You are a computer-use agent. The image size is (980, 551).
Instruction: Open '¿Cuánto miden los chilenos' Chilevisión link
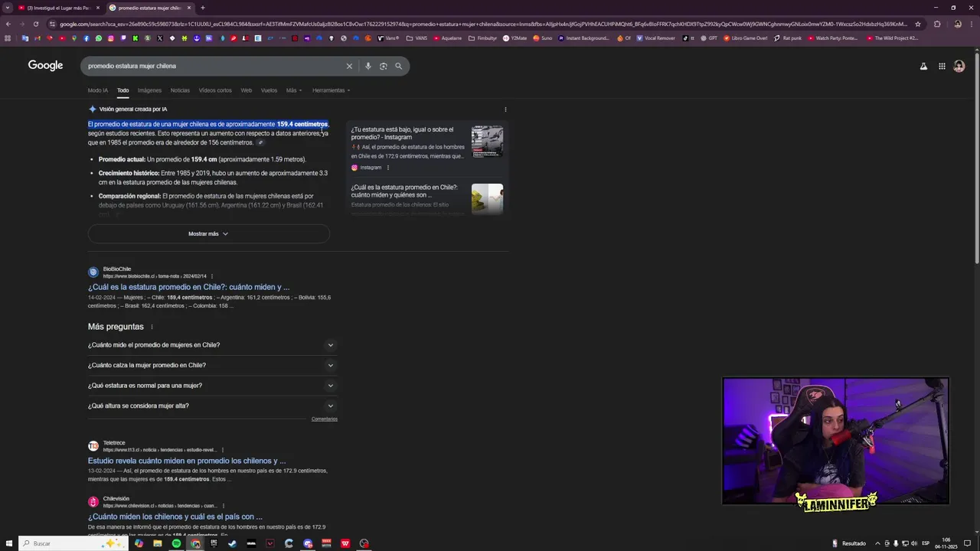[175, 517]
